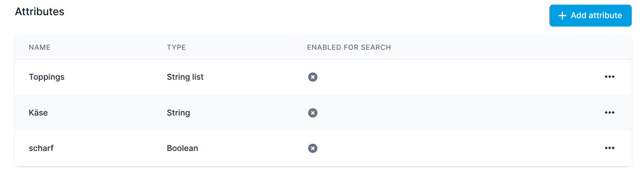Click the search-disabled X icon for Toppings
The image size is (644, 183).
[x=312, y=77]
